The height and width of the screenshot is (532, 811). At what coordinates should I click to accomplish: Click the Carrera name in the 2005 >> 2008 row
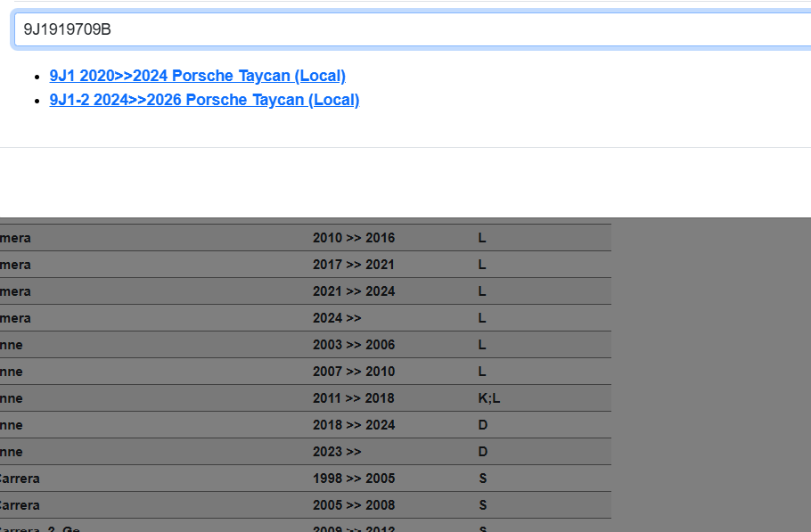click(20, 505)
